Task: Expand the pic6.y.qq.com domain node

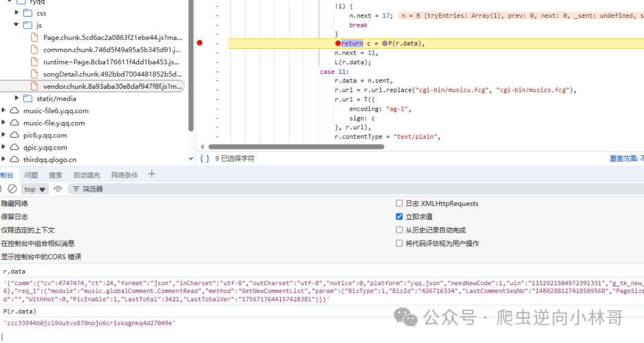Action: point(4,135)
